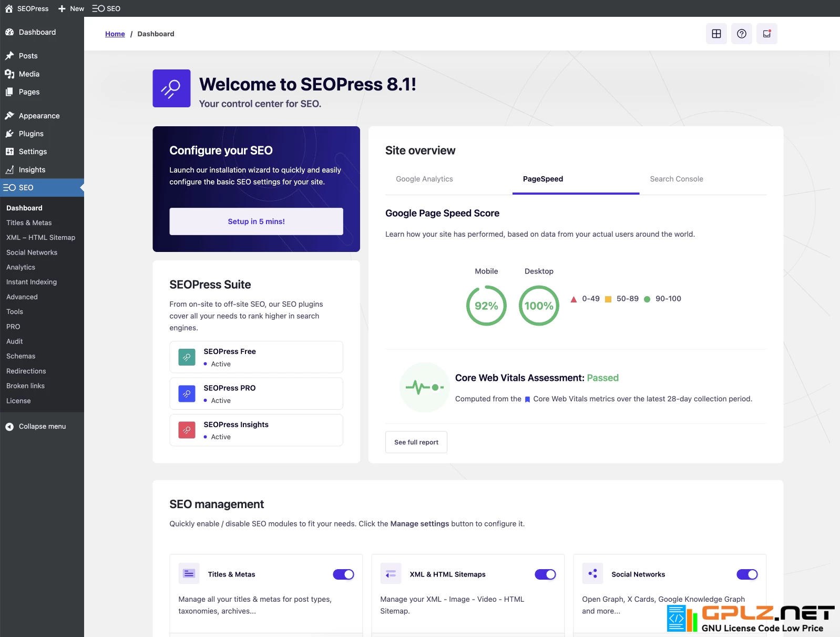Click the XML & HTML Sitemaps module icon
The width and height of the screenshot is (840, 637).
(x=391, y=573)
